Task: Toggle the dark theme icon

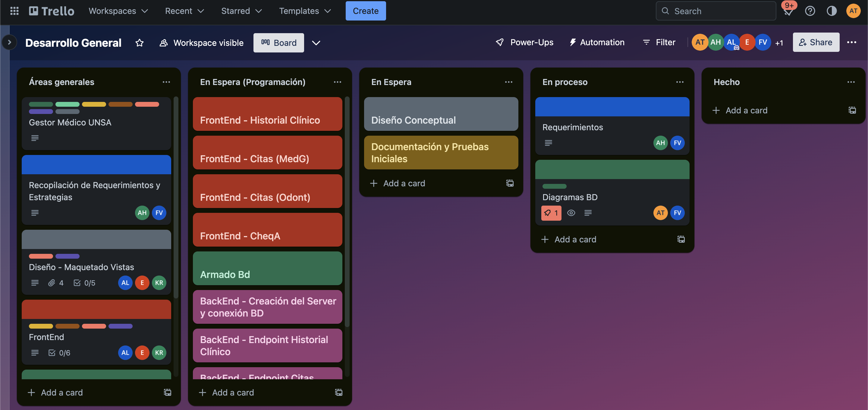Action: click(x=832, y=11)
